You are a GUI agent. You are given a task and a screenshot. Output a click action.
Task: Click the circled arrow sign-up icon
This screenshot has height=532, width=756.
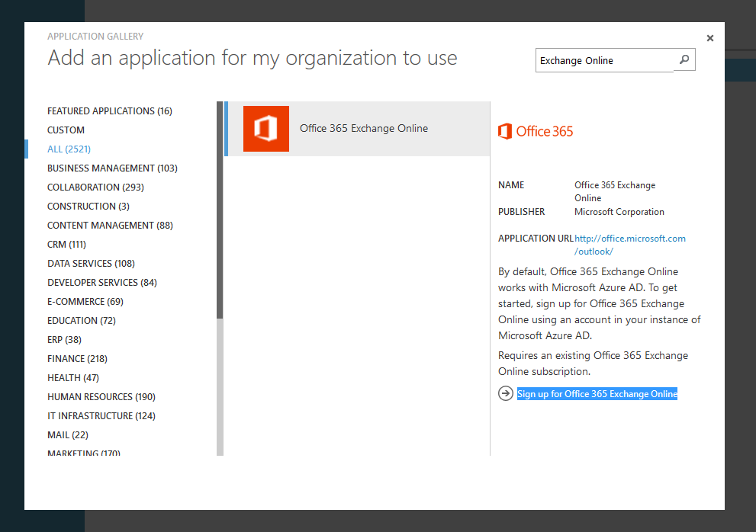[x=505, y=393]
